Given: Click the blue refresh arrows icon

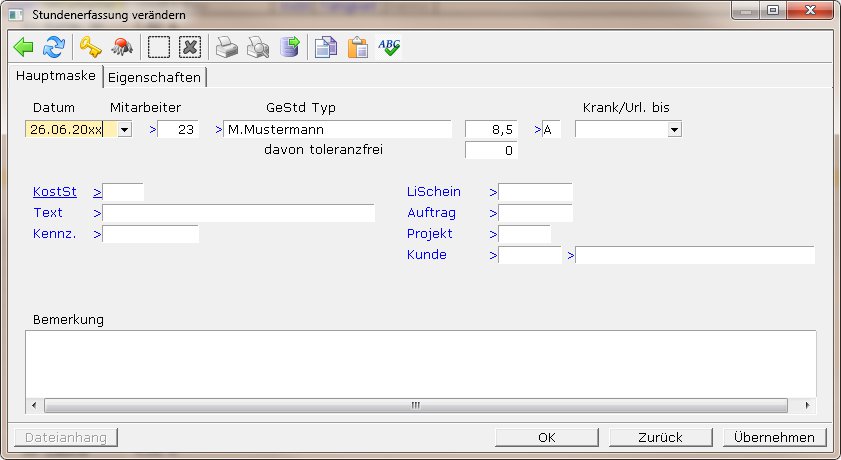Looking at the screenshot, I should (53, 47).
